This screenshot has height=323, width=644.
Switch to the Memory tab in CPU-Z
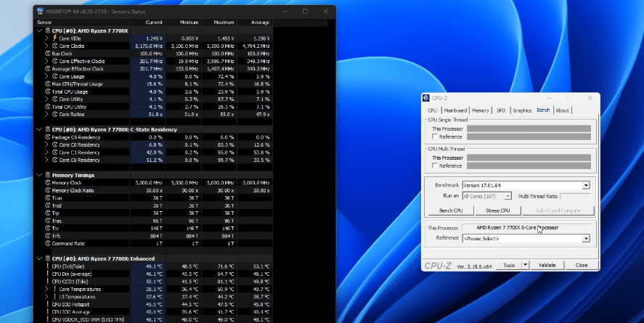[481, 110]
